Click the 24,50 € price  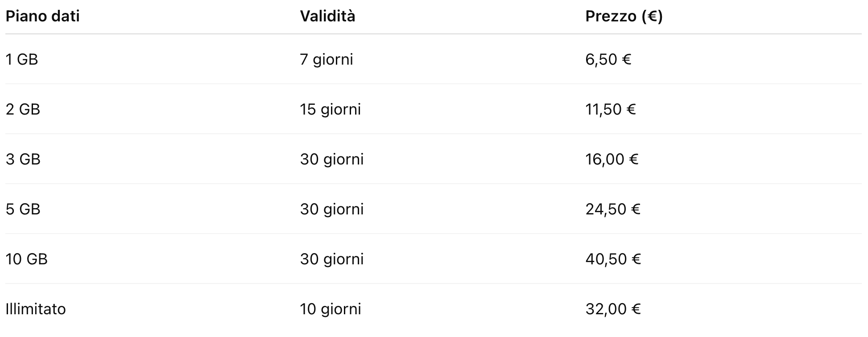(x=612, y=209)
